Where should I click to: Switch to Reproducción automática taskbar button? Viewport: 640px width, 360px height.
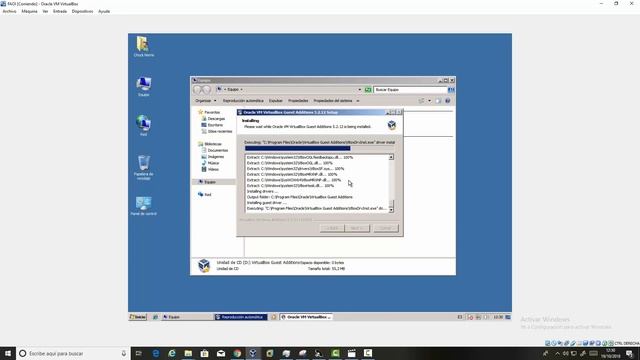pos(241,317)
